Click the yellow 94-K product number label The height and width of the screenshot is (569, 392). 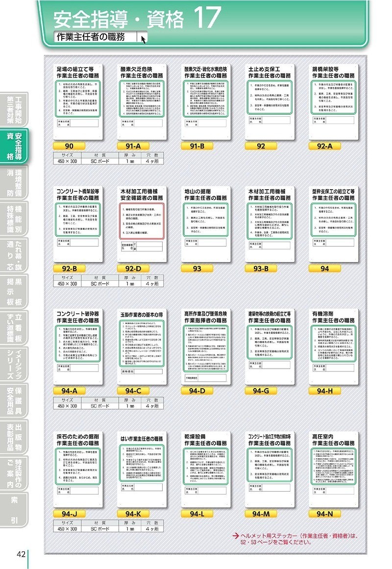[x=133, y=514]
